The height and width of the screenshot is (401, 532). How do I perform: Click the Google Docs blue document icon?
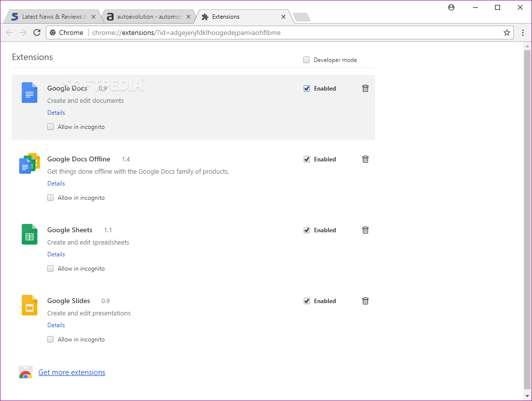click(30, 93)
